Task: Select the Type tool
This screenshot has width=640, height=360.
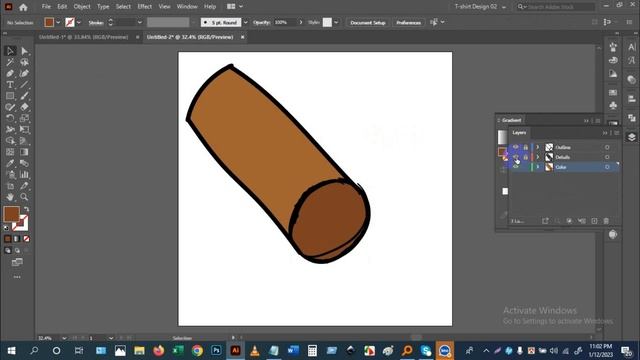Action: coord(10,85)
